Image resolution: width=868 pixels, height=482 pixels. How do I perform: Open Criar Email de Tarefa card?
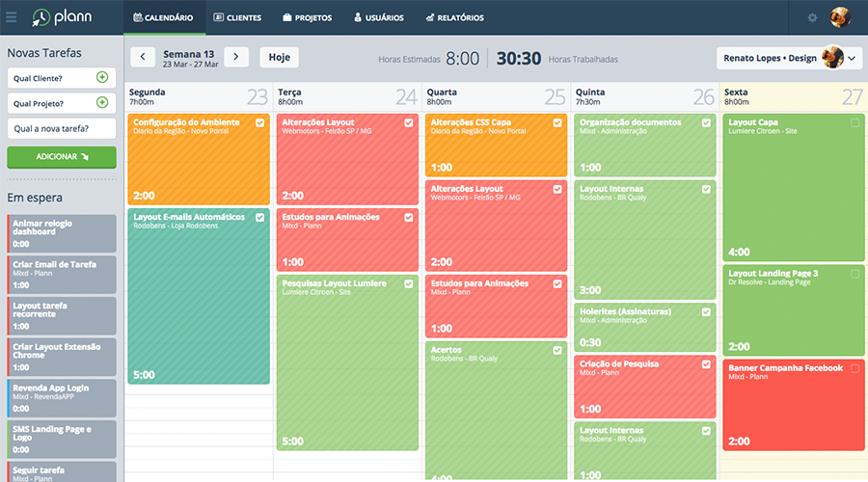62,275
